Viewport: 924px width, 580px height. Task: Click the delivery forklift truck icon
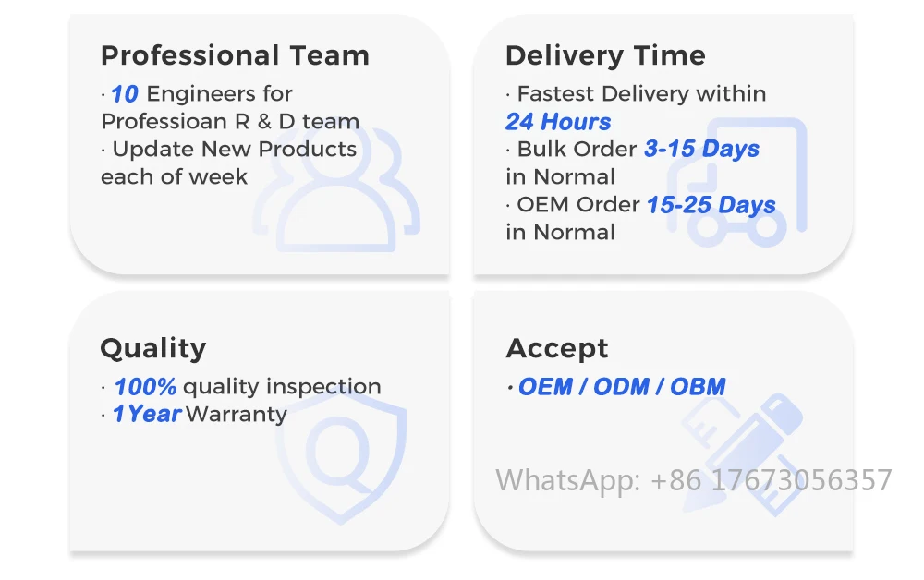click(744, 185)
